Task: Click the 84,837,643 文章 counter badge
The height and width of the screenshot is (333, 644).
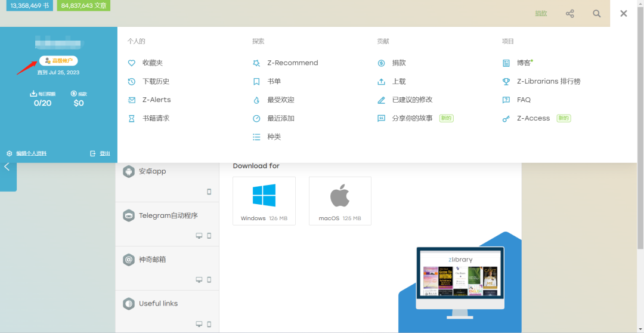Action: point(84,6)
